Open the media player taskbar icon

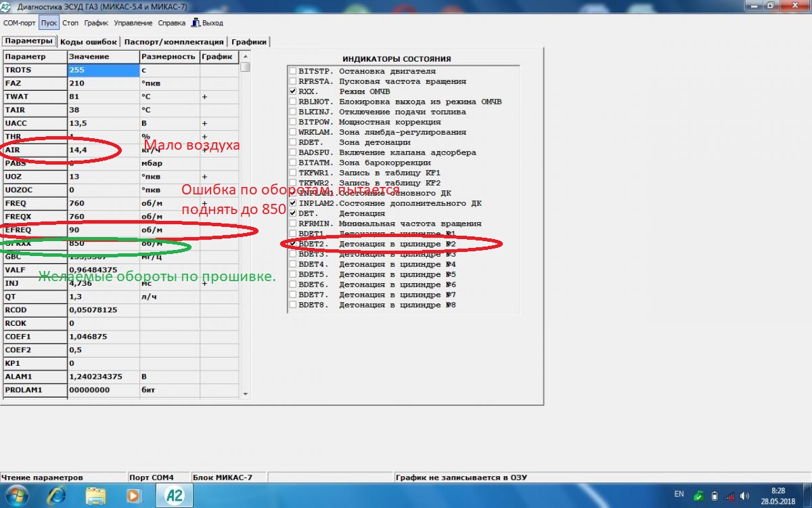click(133, 496)
